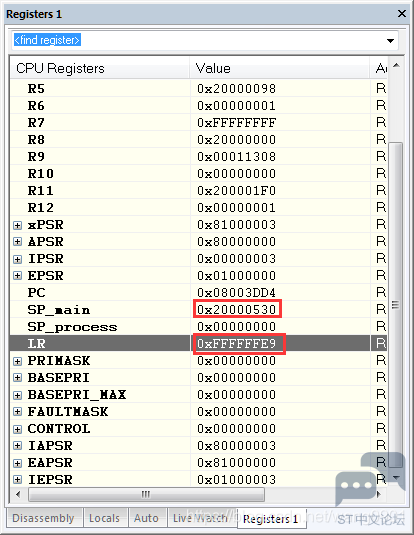This screenshot has height=535, width=414.
Task: Select the R10 register name
Action: (41, 174)
